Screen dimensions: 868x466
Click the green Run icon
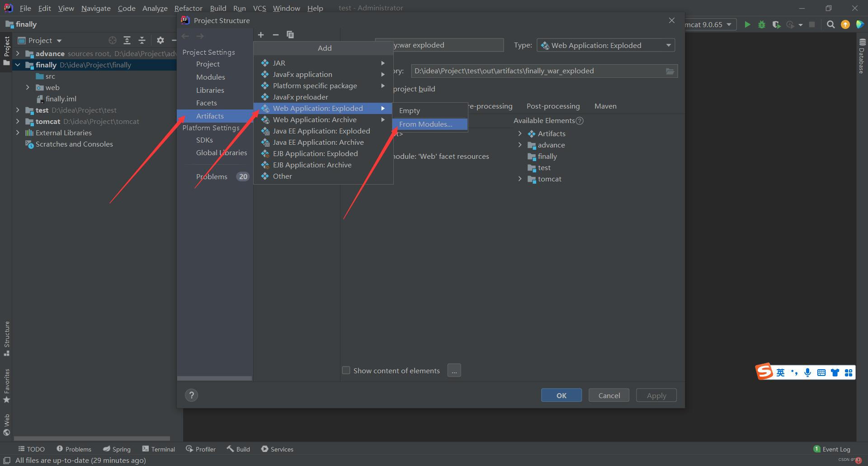pos(747,24)
